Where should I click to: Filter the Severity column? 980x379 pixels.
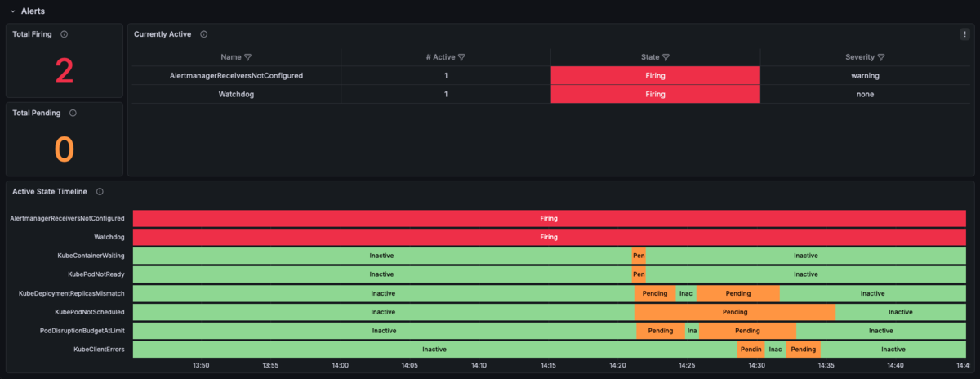(881, 57)
